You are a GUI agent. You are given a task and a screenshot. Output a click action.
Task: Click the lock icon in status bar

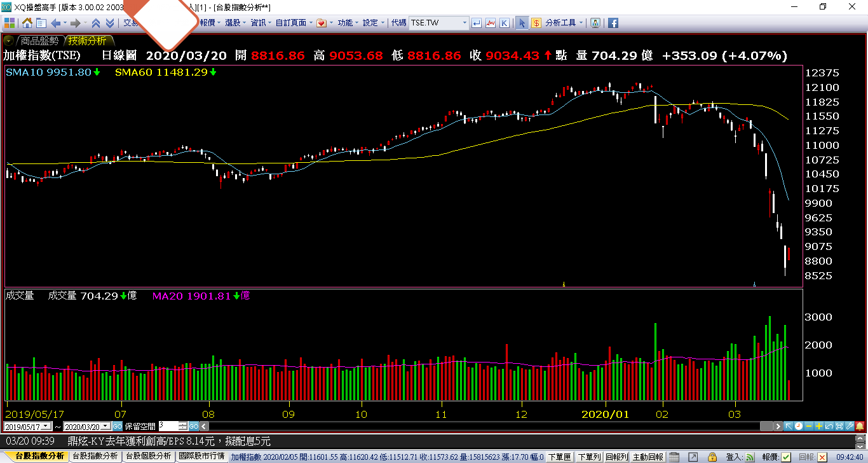[x=713, y=457]
